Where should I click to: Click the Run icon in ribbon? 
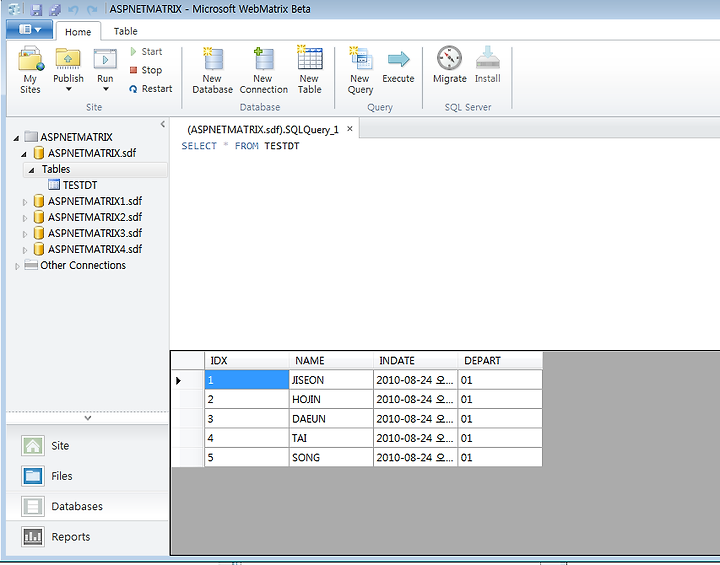[105, 60]
